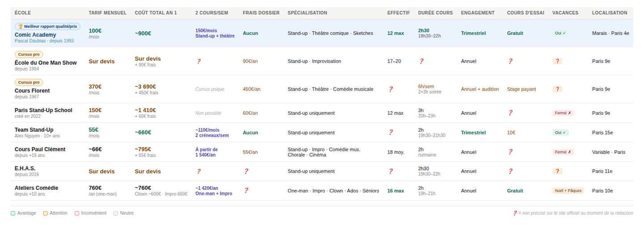Click the 'Cursus pro' badge above École du One Man Show
This screenshot has width=644, height=230.
29,54
